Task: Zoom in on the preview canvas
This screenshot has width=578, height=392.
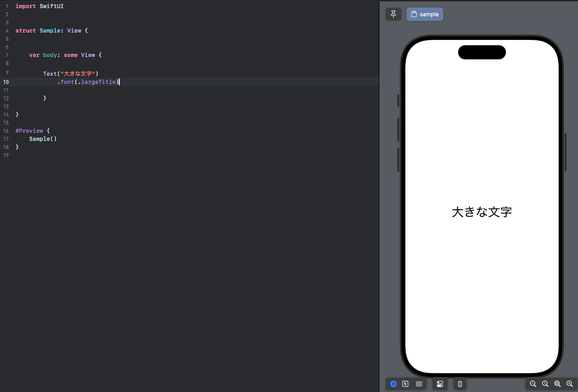Action: (570, 384)
